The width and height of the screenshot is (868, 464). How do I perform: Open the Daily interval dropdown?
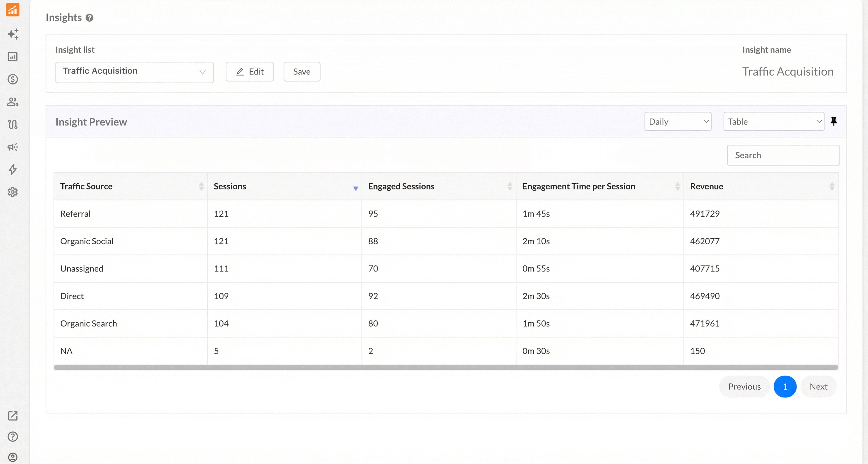click(x=678, y=121)
